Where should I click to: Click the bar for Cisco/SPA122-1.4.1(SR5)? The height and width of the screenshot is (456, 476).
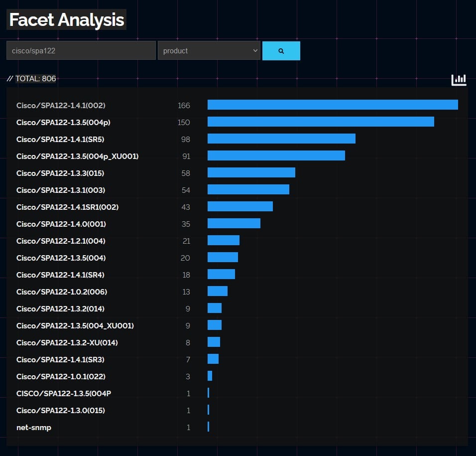(281, 139)
